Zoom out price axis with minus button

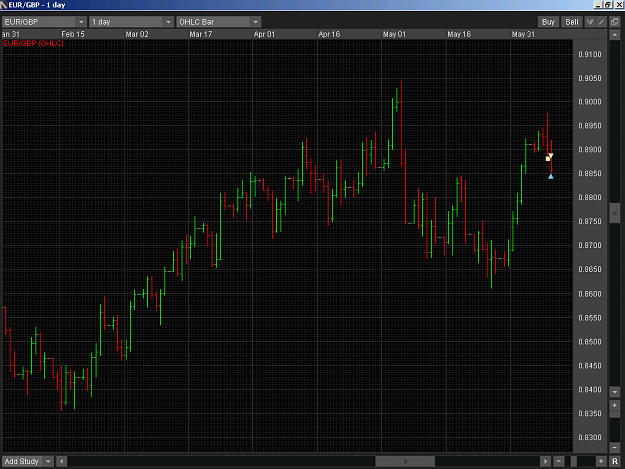pos(615,448)
